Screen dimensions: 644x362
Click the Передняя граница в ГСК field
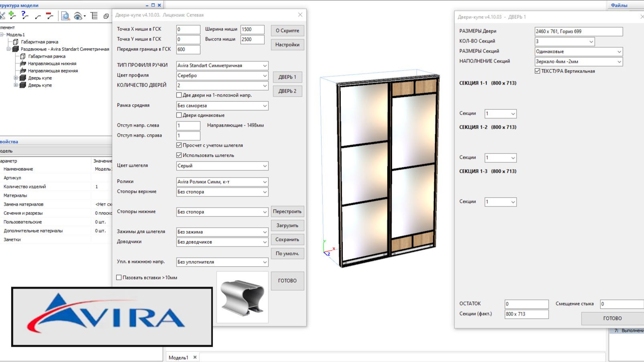coord(188,49)
